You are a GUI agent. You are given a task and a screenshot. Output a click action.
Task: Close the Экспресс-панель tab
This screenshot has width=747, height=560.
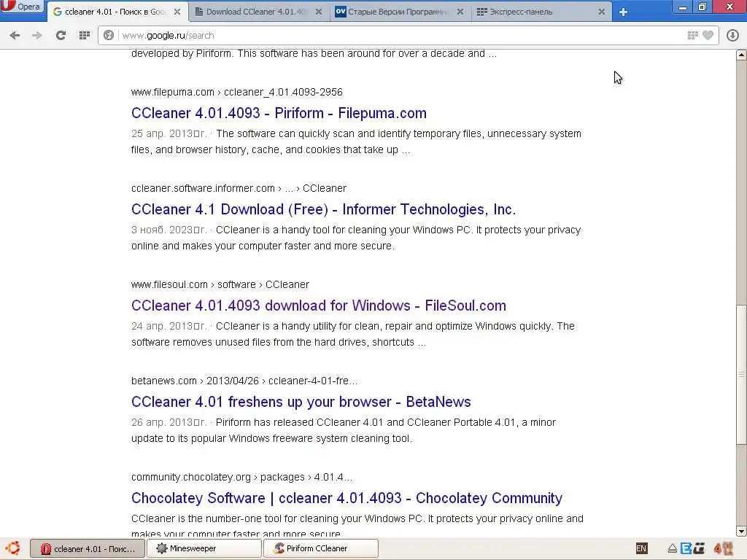click(602, 12)
